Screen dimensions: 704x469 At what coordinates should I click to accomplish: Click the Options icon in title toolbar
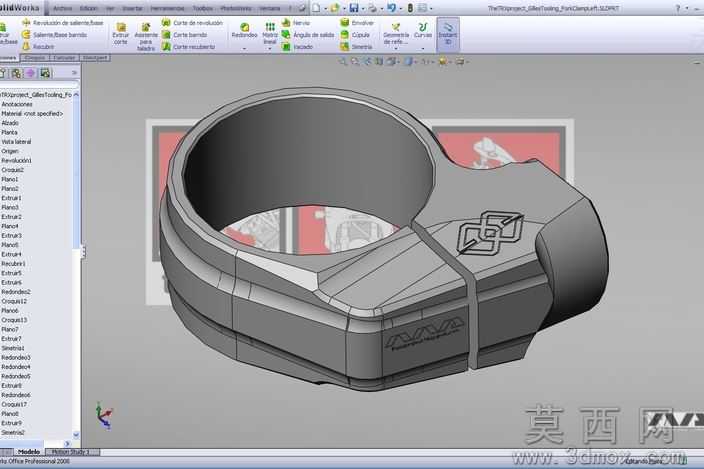tap(422, 8)
